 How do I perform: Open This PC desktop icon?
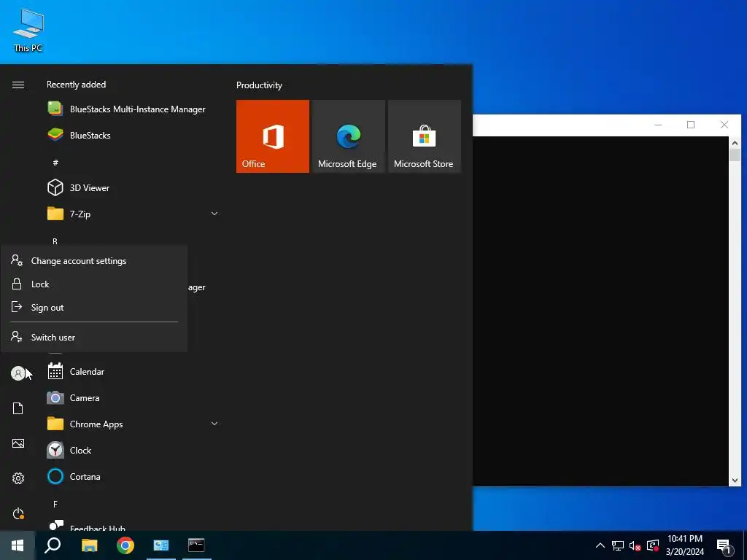pos(28,31)
